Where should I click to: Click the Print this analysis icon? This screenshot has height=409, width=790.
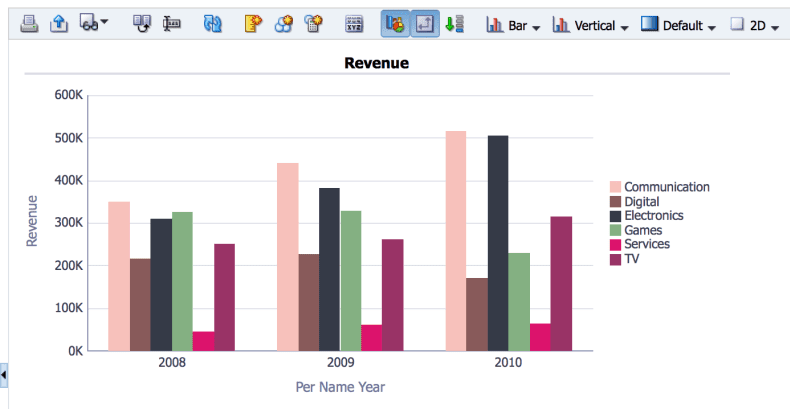[x=29, y=24]
